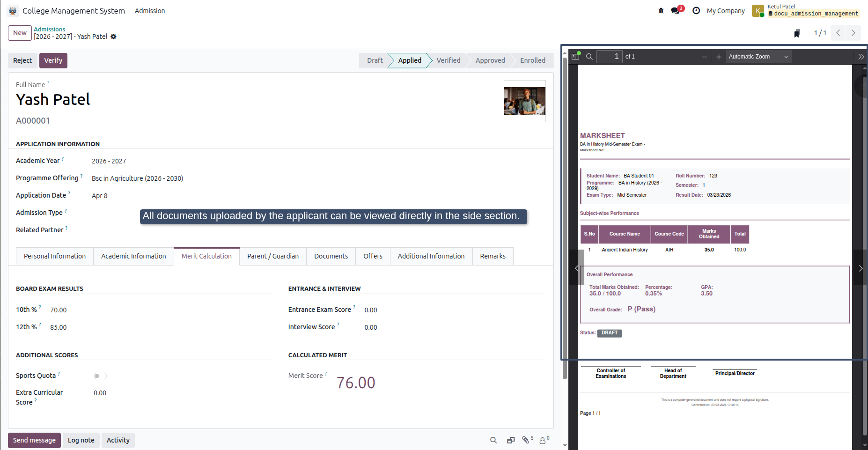The width and height of the screenshot is (868, 450).
Task: Switch to the Personal Information tab
Action: point(55,256)
